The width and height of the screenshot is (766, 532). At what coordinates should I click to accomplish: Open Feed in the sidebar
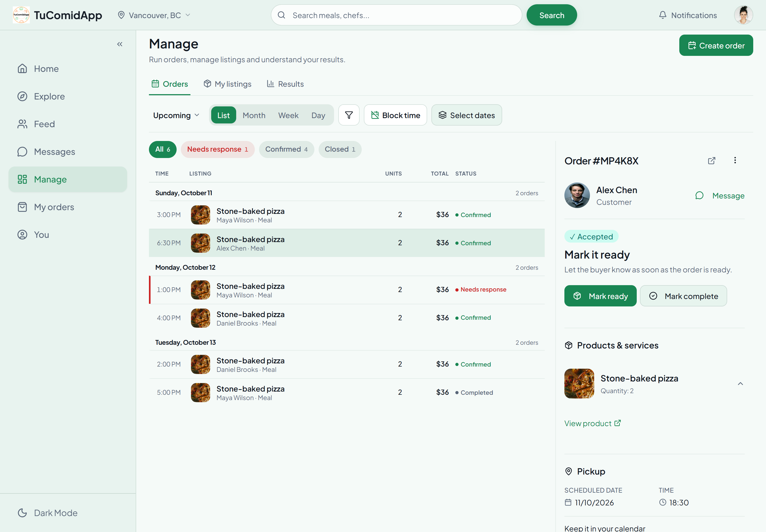[x=68, y=124]
